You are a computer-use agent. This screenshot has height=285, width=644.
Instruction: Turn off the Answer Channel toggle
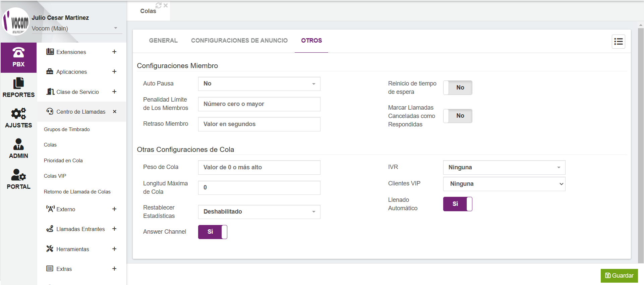(x=213, y=232)
